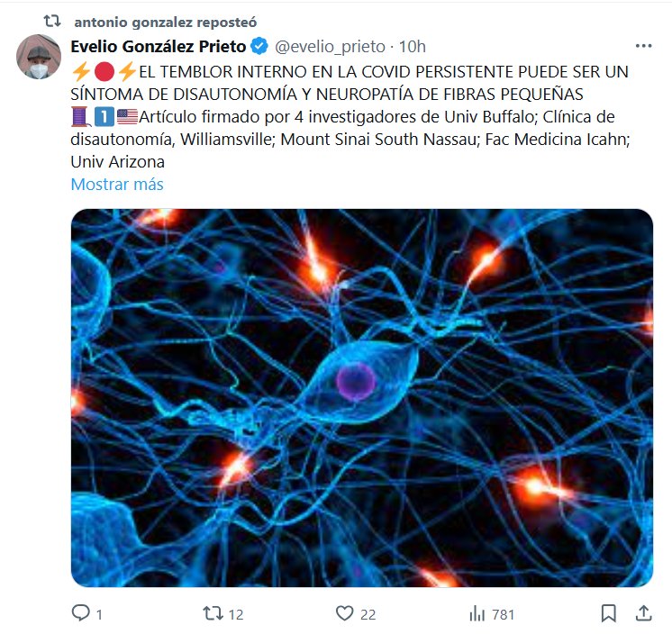Image resolution: width=672 pixels, height=634 pixels.
Task: Click the reply count number 1
Action: (x=99, y=615)
